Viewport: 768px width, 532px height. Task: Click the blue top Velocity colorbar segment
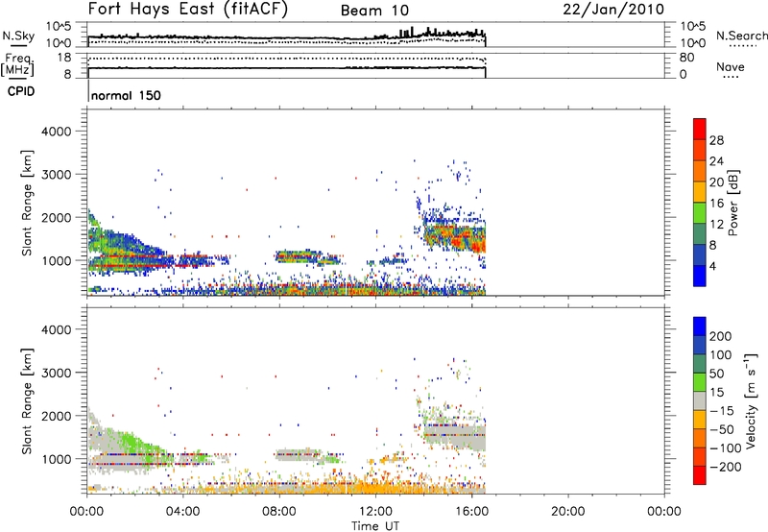pyautogui.click(x=700, y=326)
